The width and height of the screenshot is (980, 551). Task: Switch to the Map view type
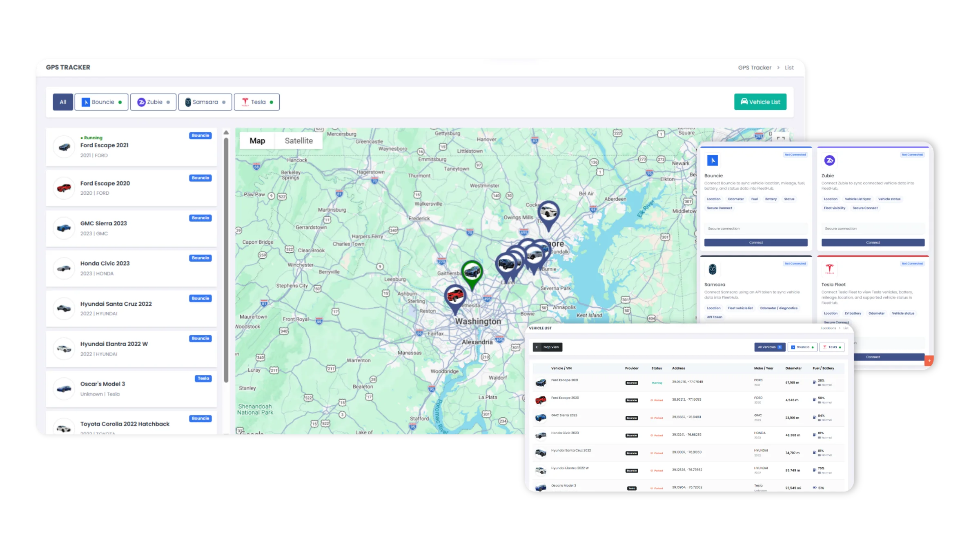[257, 141]
